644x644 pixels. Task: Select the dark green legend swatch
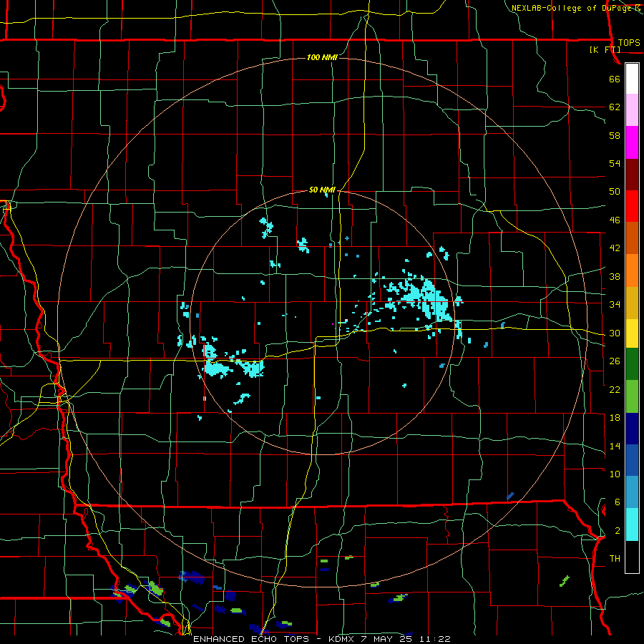coord(632,364)
